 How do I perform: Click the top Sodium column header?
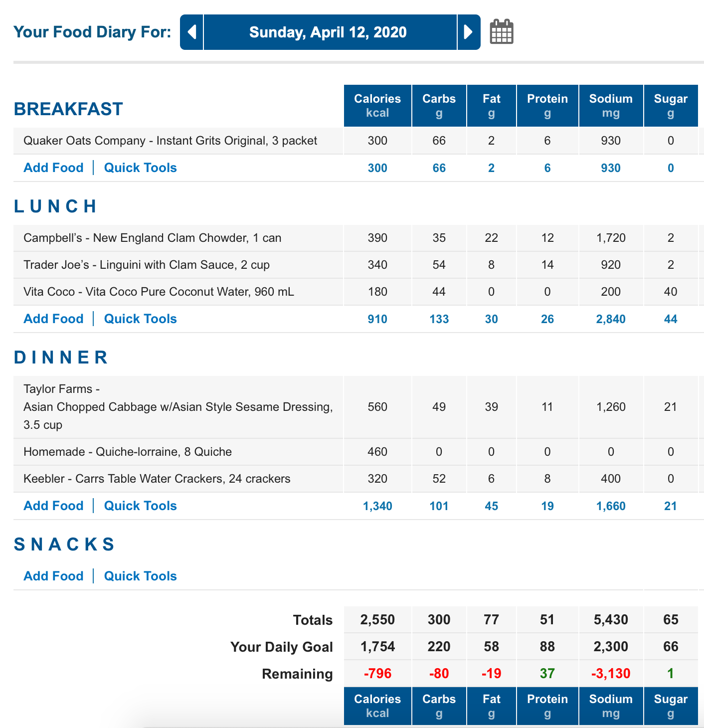coord(611,106)
